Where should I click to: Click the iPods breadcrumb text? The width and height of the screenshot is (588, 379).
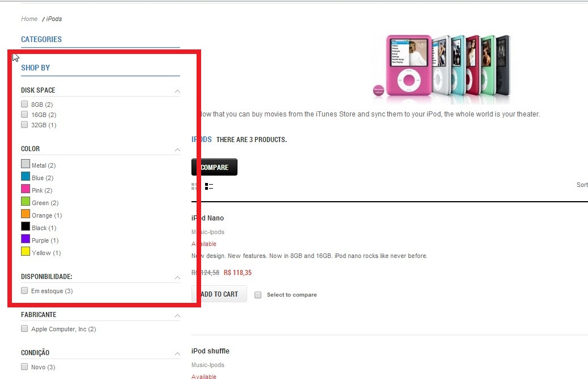point(55,19)
